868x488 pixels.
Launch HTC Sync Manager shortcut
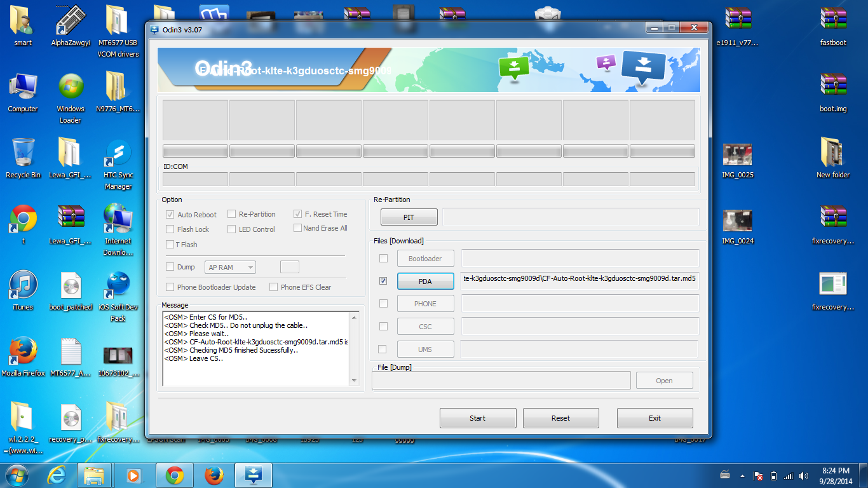click(118, 164)
